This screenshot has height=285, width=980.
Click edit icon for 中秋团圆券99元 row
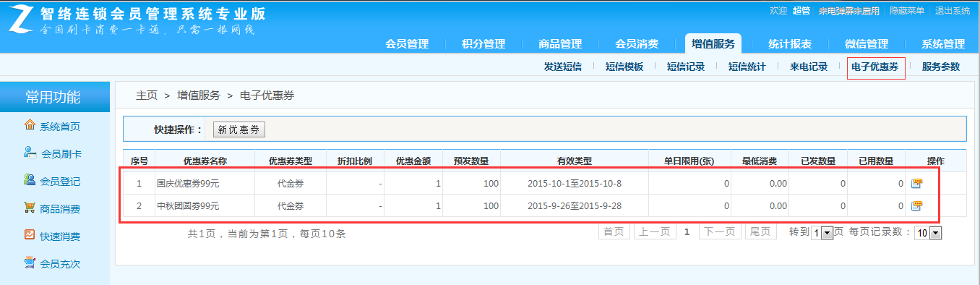coord(916,206)
